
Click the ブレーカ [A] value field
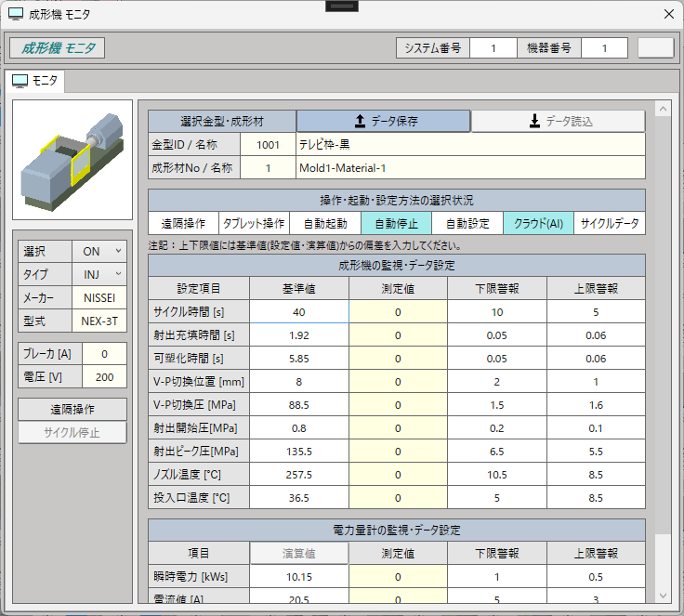[x=104, y=354]
